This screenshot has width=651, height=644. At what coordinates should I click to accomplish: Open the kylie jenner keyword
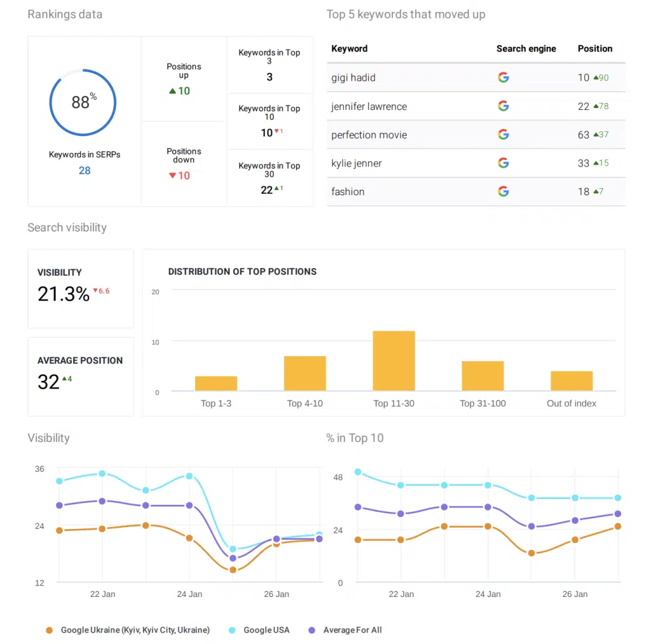(356, 163)
